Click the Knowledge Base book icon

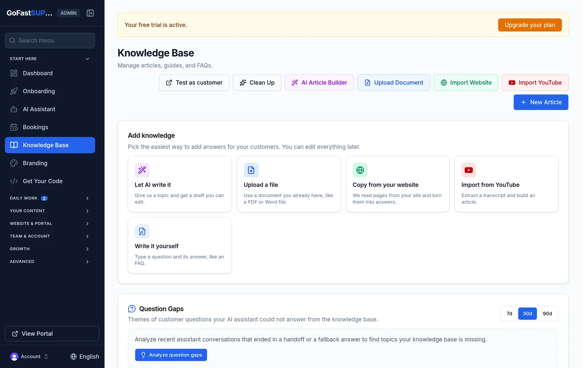click(14, 145)
